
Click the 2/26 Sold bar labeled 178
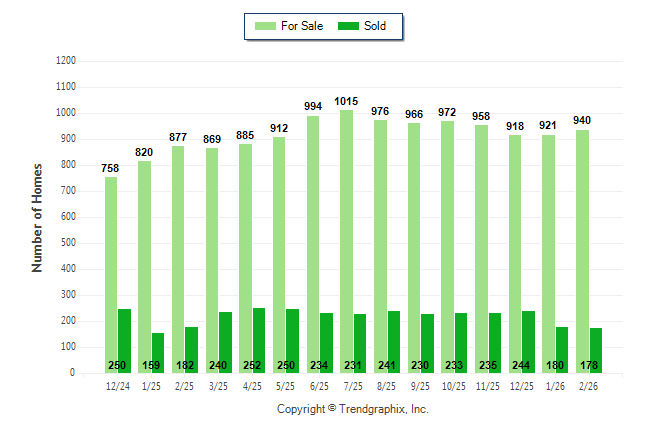point(596,343)
